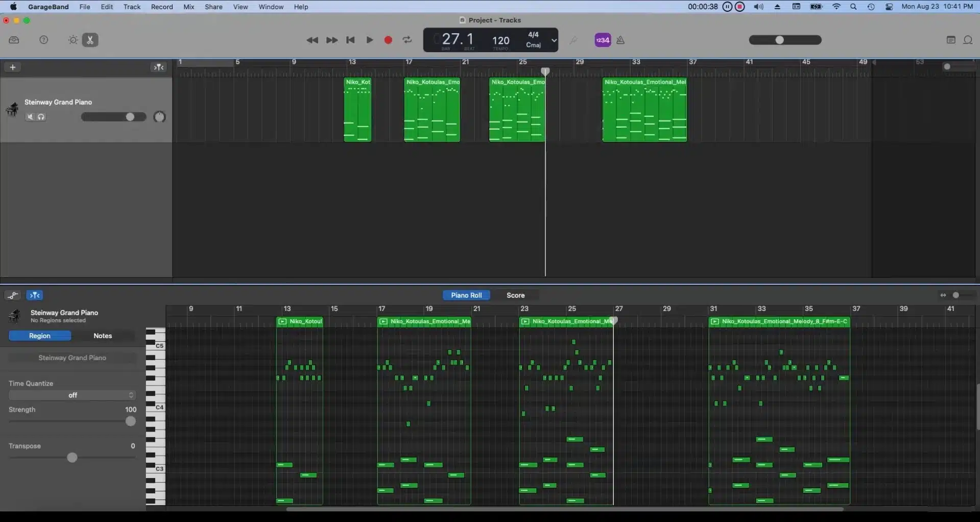
Task: Click the tempo value 120
Action: [x=500, y=40]
